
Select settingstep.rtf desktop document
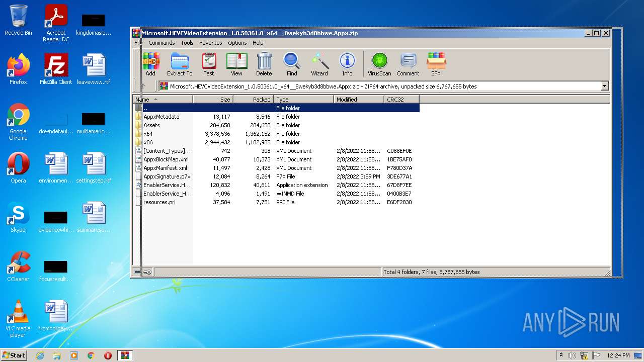tap(94, 168)
